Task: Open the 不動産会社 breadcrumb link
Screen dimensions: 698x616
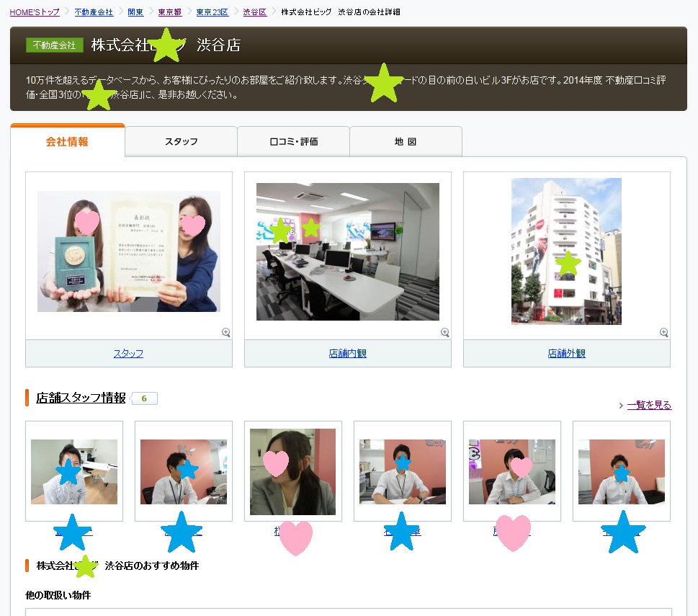Action: [94, 12]
